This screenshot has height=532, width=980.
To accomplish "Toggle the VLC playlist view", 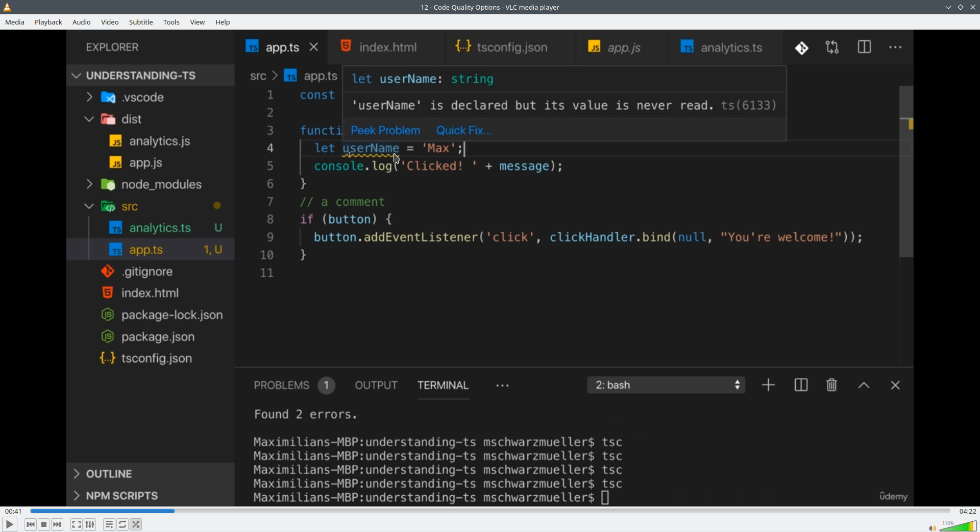I will (109, 524).
